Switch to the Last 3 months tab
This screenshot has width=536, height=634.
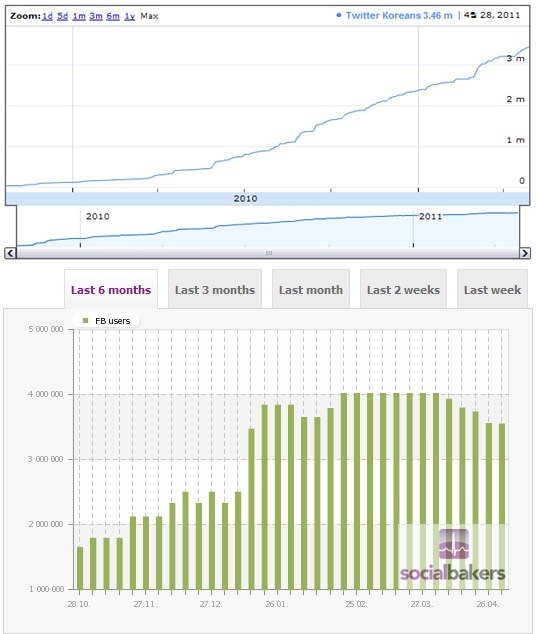tap(215, 290)
